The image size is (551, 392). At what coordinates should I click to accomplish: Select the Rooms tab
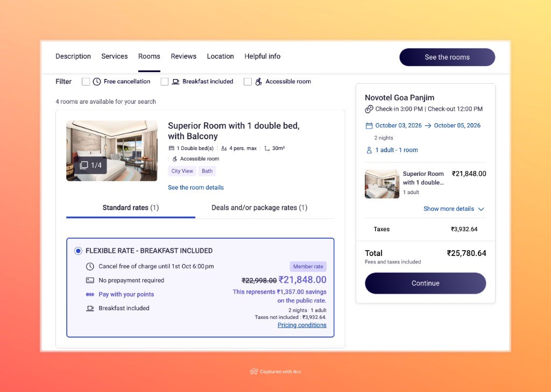(x=149, y=56)
